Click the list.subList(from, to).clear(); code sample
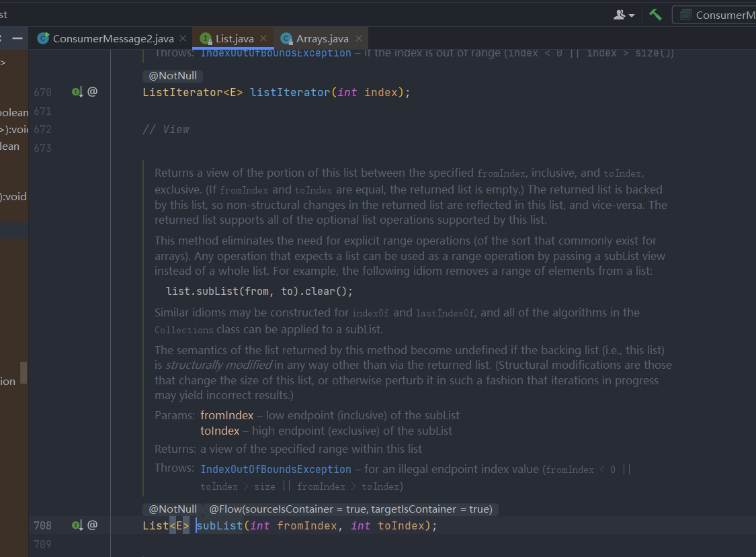The width and height of the screenshot is (756, 557). click(259, 292)
